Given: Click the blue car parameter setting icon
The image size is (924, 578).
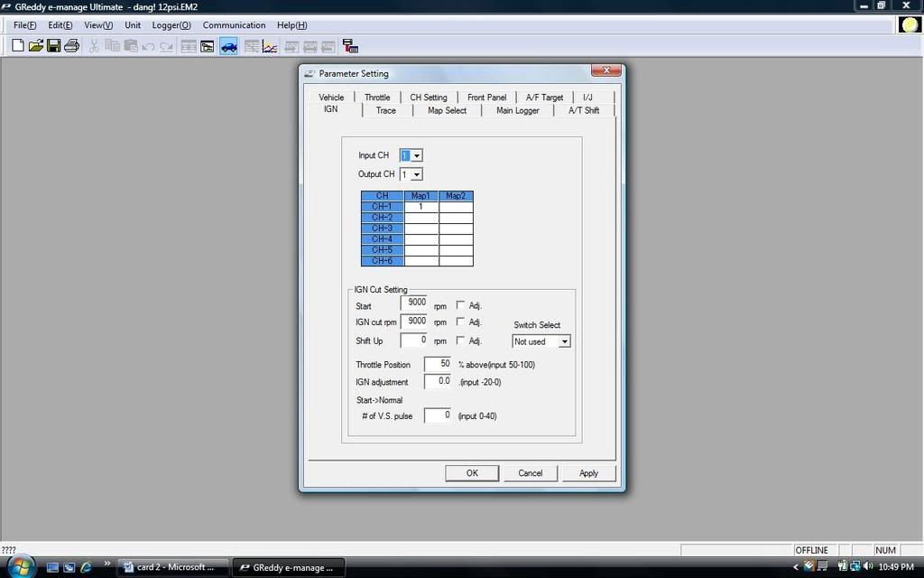Looking at the screenshot, I should click(x=228, y=46).
